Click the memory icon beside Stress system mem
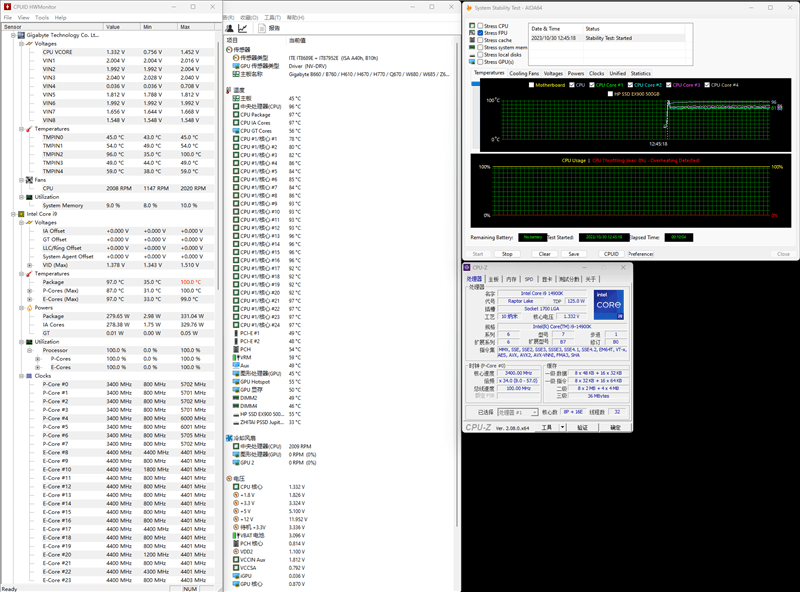The height and width of the screenshot is (592, 800). point(472,47)
